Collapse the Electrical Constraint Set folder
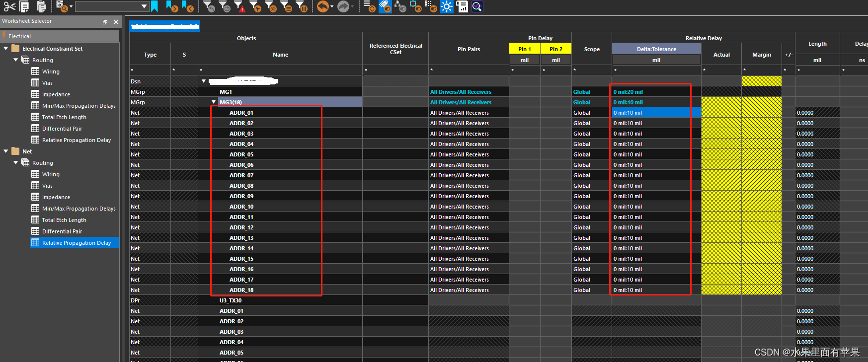The image size is (868, 362). (x=6, y=49)
